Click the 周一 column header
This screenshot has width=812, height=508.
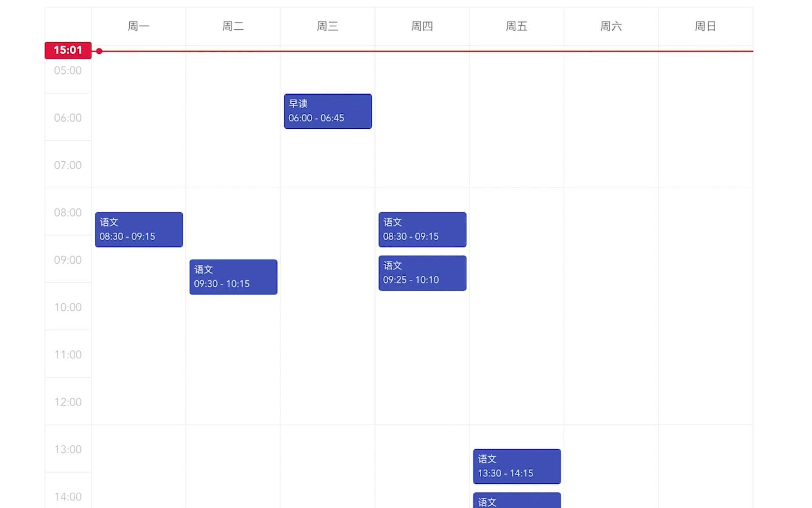pyautogui.click(x=138, y=26)
